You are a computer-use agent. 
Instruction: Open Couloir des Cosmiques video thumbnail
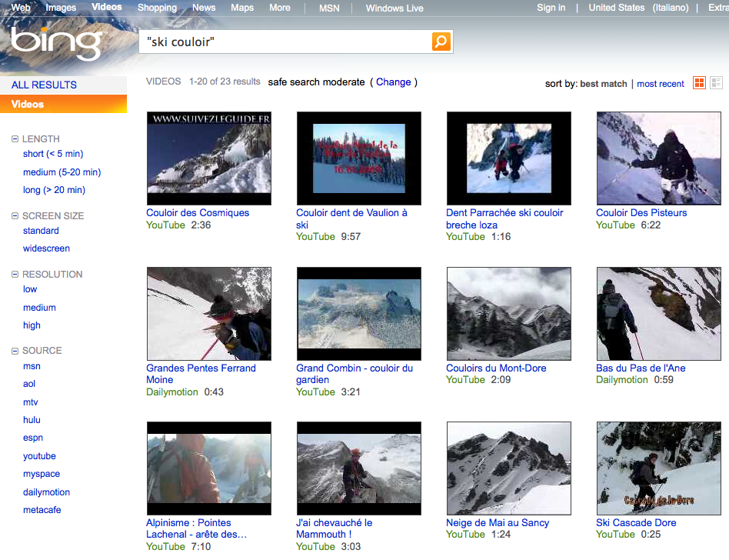pyautogui.click(x=208, y=158)
